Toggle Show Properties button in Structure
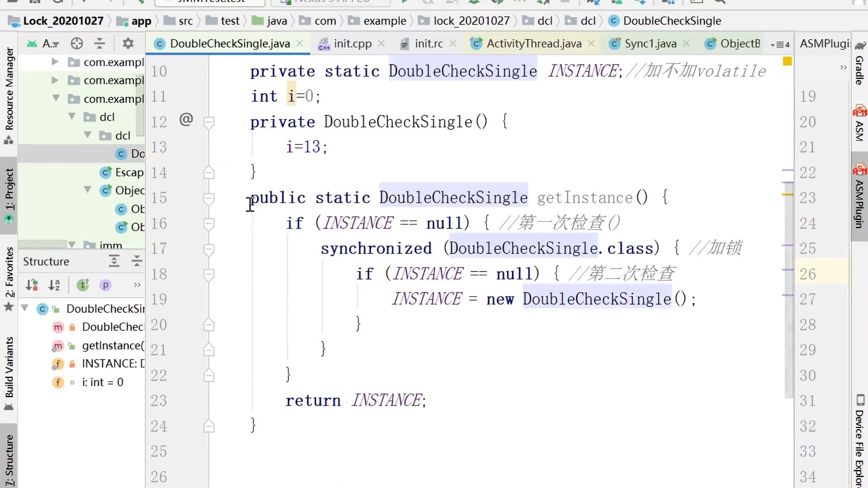Screen dimensions: 868x488 (x=105, y=285)
